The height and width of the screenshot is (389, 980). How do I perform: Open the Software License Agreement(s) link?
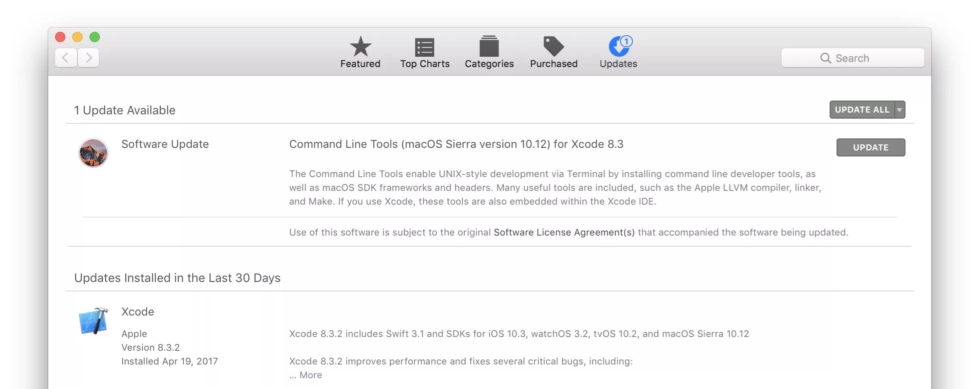(x=564, y=233)
